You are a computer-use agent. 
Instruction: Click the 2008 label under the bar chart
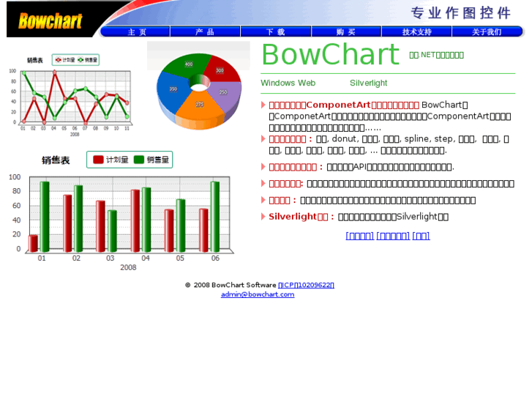(128, 267)
